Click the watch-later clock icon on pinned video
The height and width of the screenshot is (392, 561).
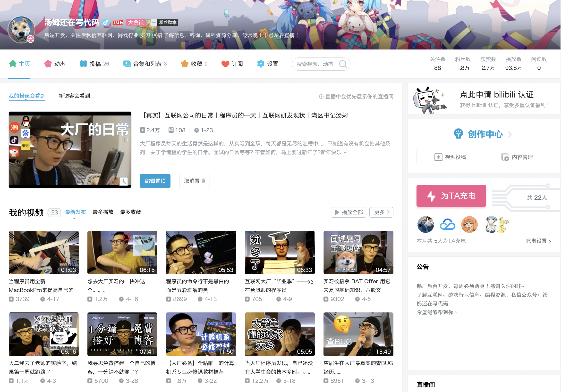124,181
